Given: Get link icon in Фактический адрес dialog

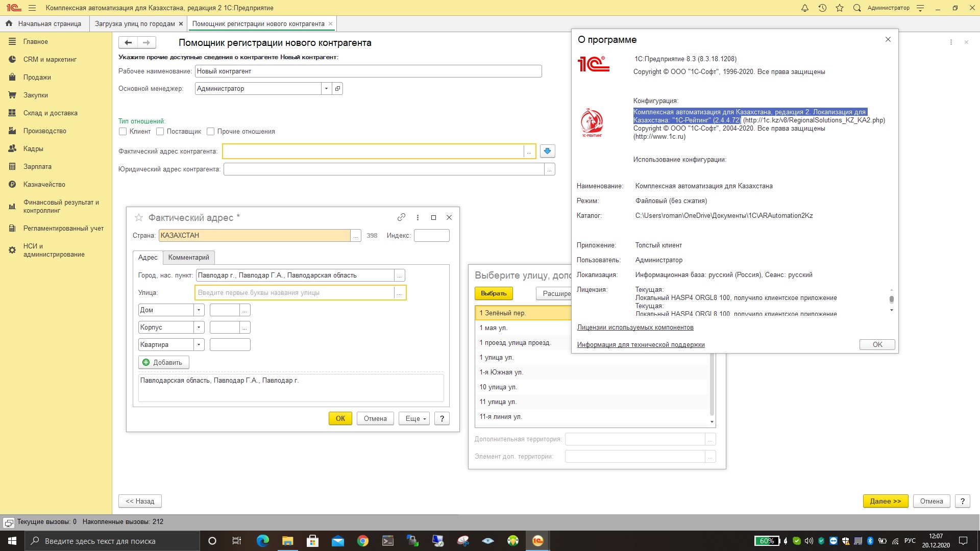Looking at the screenshot, I should pos(401,217).
